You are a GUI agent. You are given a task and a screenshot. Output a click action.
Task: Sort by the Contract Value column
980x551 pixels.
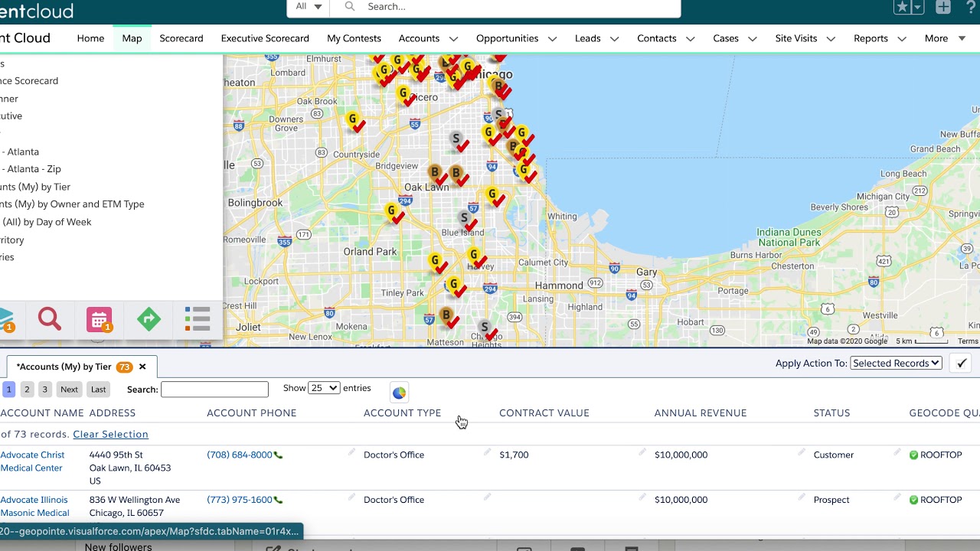point(544,413)
